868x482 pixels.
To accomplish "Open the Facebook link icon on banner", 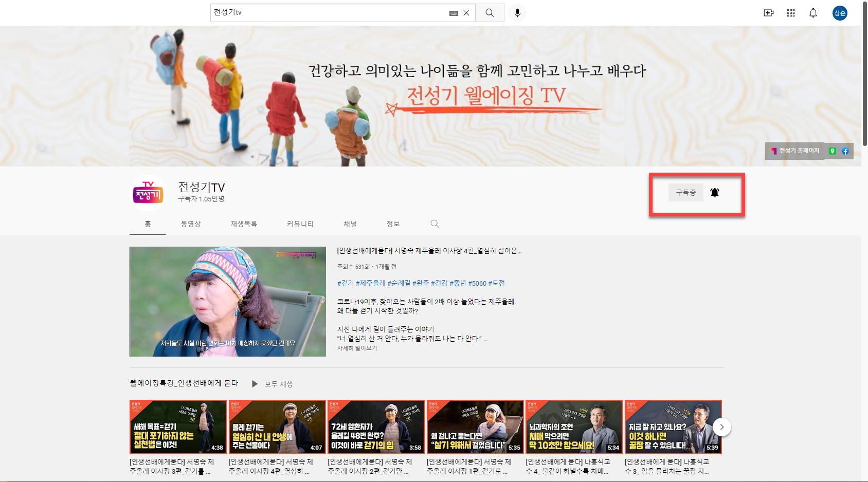I will coord(845,151).
